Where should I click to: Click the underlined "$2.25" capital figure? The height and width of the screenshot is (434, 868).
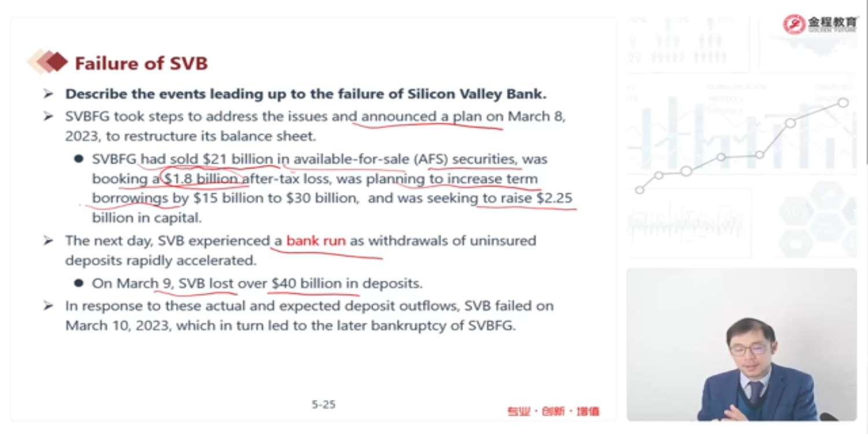pyautogui.click(x=554, y=198)
